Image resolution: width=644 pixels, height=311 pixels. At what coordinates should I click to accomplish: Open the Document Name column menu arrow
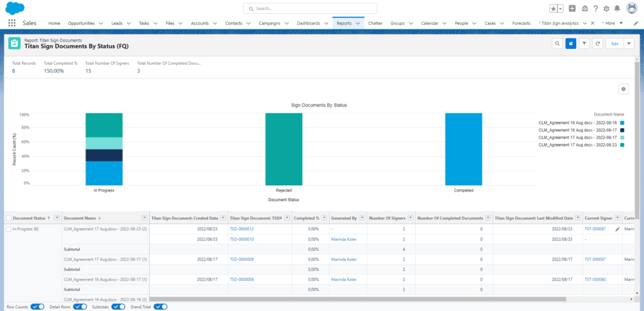coord(143,217)
